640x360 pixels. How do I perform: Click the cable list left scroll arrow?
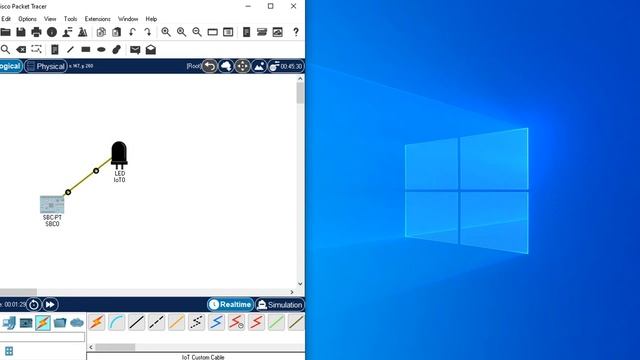click(x=91, y=347)
